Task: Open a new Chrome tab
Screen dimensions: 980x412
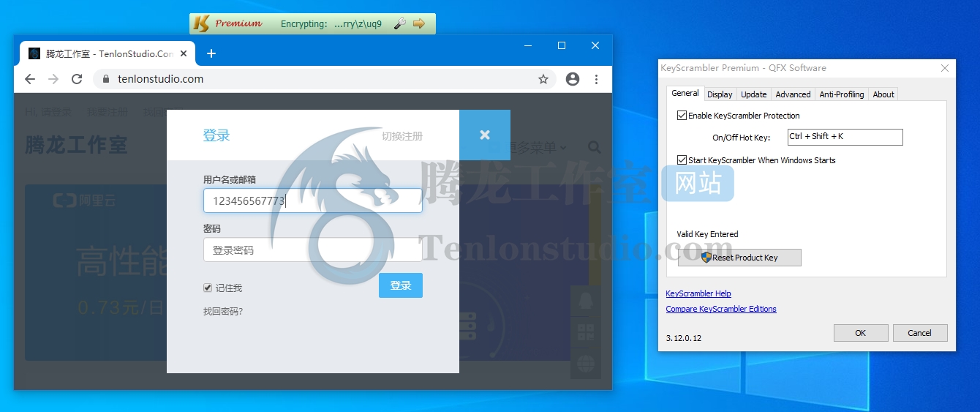Action: 211,53
